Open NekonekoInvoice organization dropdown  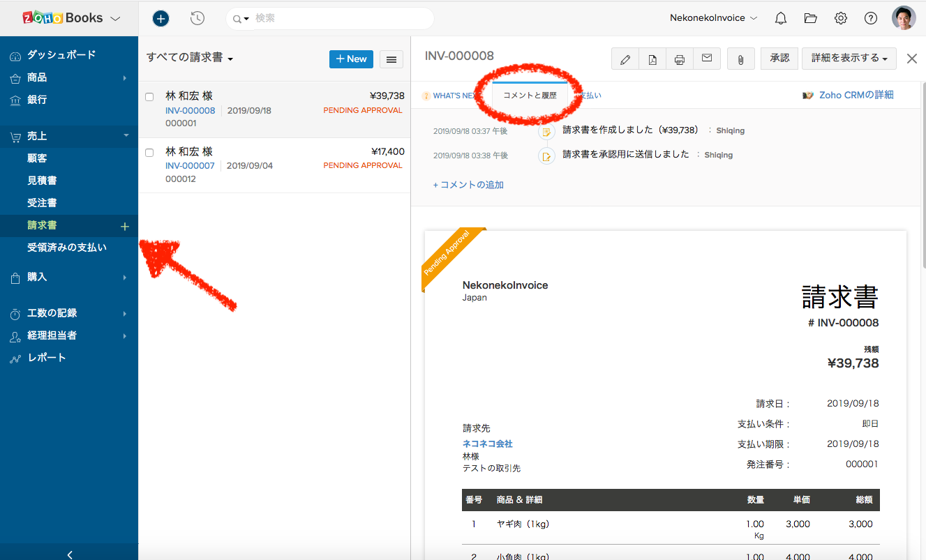tap(714, 18)
